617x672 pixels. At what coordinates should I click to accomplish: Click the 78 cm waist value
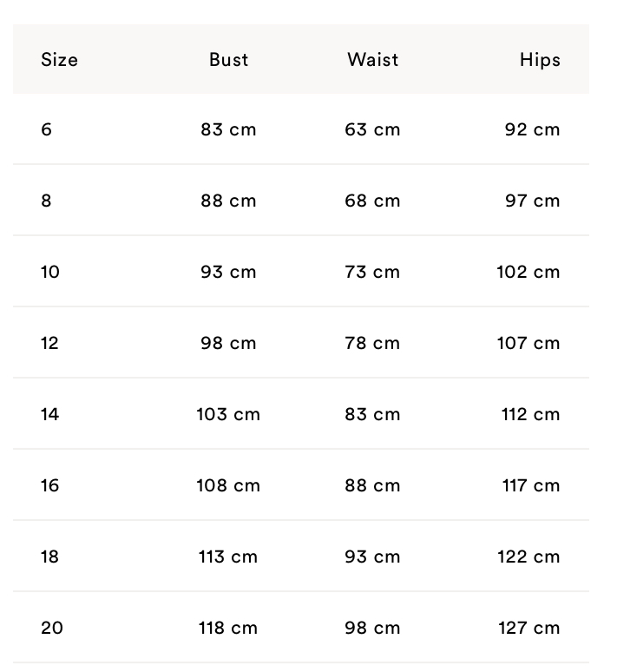pos(372,344)
